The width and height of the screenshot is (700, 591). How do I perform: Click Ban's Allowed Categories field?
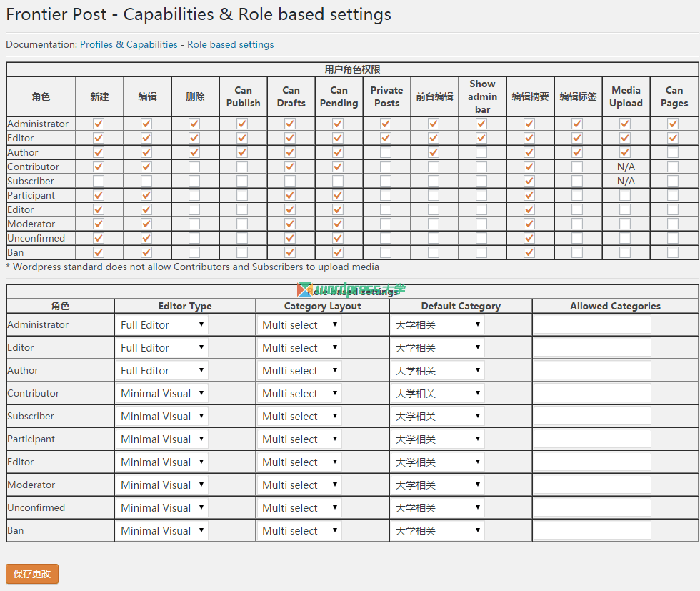tap(592, 531)
